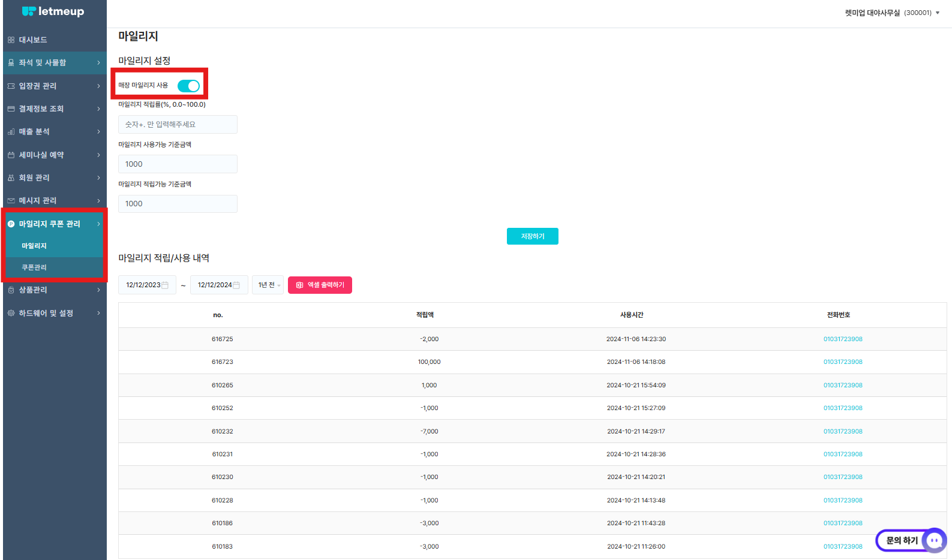Click the 하드웨어 및 설정 gear icon
Screen dimensions: 952x560
coord(11,314)
